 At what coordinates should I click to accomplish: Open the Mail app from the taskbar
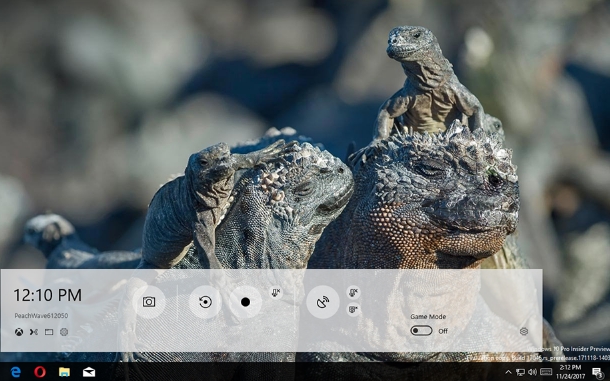[89, 372]
